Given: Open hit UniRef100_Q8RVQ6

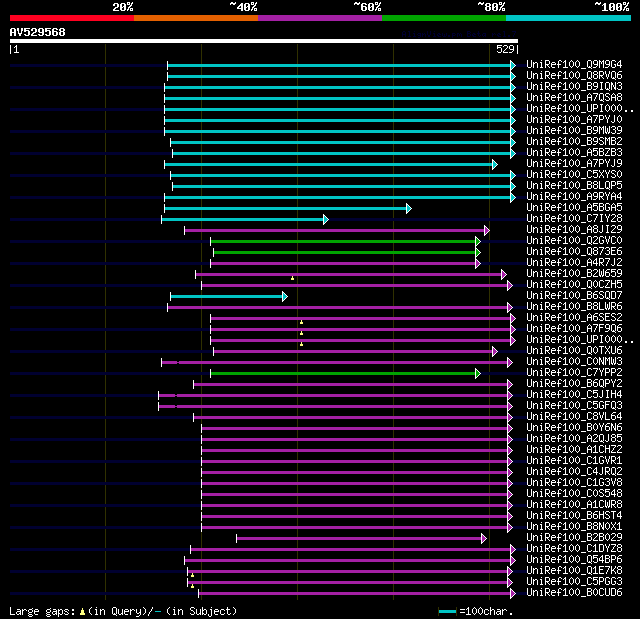Looking at the screenshot, I should point(574,75).
